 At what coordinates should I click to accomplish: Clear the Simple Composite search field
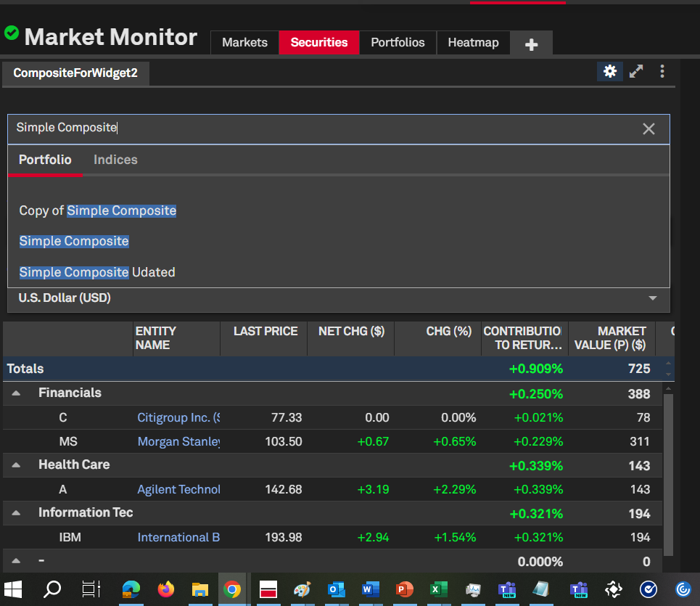(x=648, y=128)
